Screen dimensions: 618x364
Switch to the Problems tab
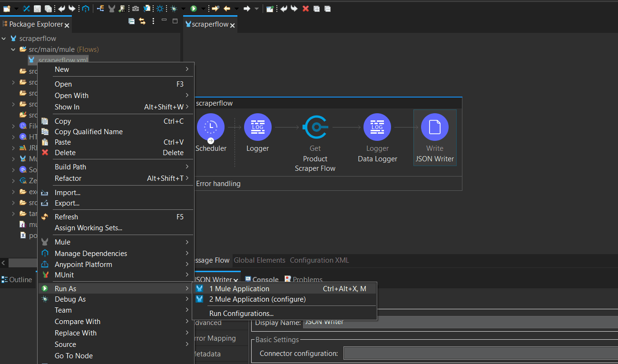point(304,280)
